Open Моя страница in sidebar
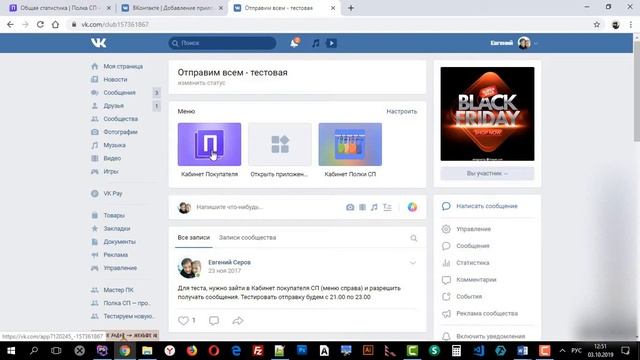Screen dimensions: 640x360 (123, 67)
